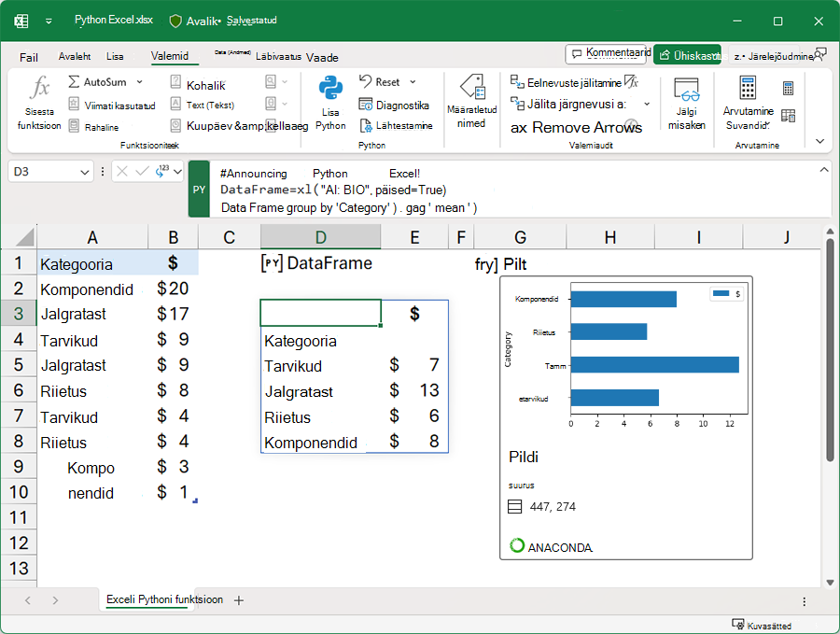Select column D header
The height and width of the screenshot is (634, 840).
click(320, 237)
